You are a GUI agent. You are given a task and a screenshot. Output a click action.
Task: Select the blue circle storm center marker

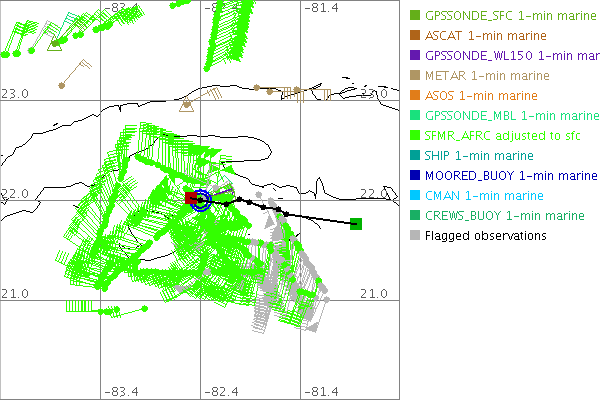[201, 200]
